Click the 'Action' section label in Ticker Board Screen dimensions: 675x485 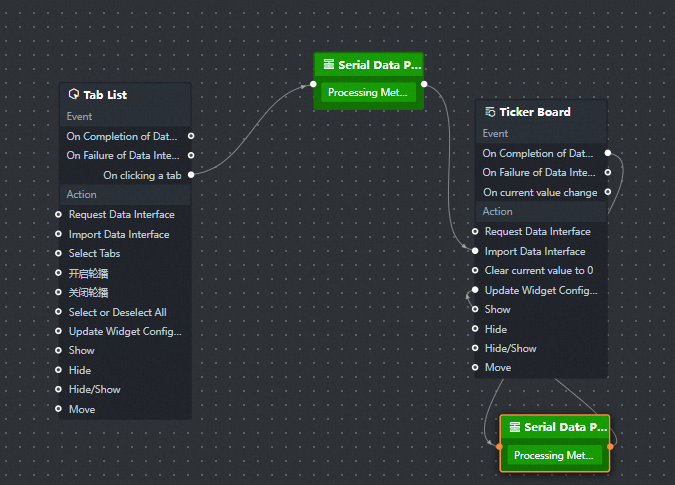(x=497, y=211)
